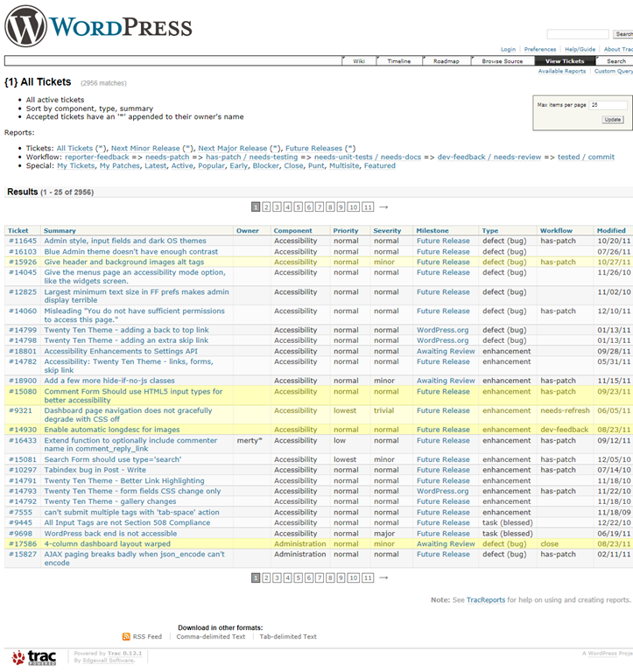Sort by Modified column header

(x=611, y=231)
